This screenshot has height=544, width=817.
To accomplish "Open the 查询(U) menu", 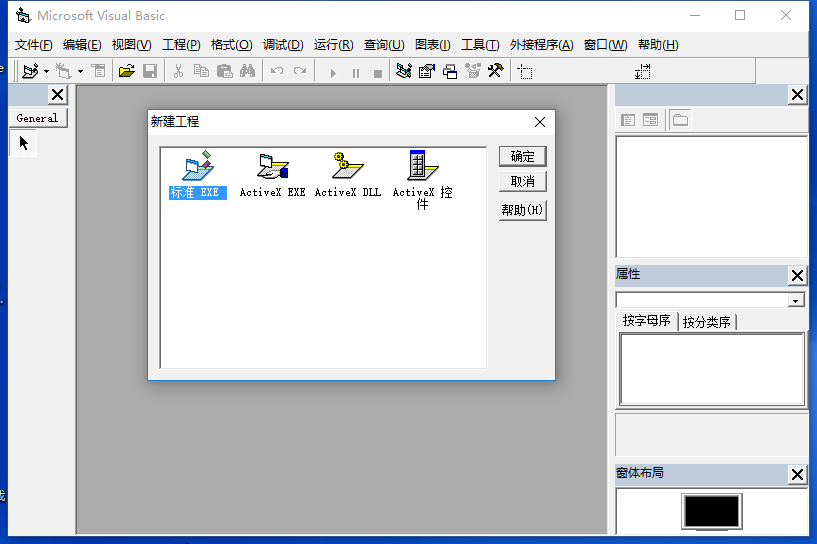I will point(384,45).
